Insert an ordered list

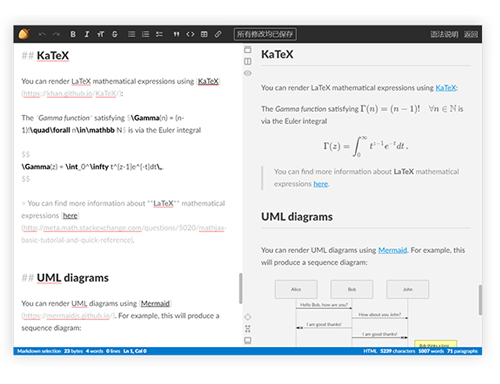tap(145, 34)
